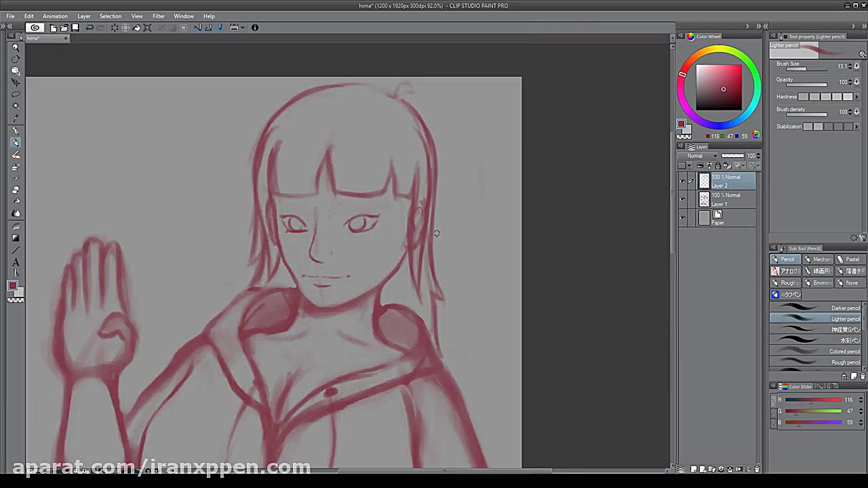The image size is (868, 488).
Task: Toggle Brush Size pen pressure settings
Action: pos(857,66)
